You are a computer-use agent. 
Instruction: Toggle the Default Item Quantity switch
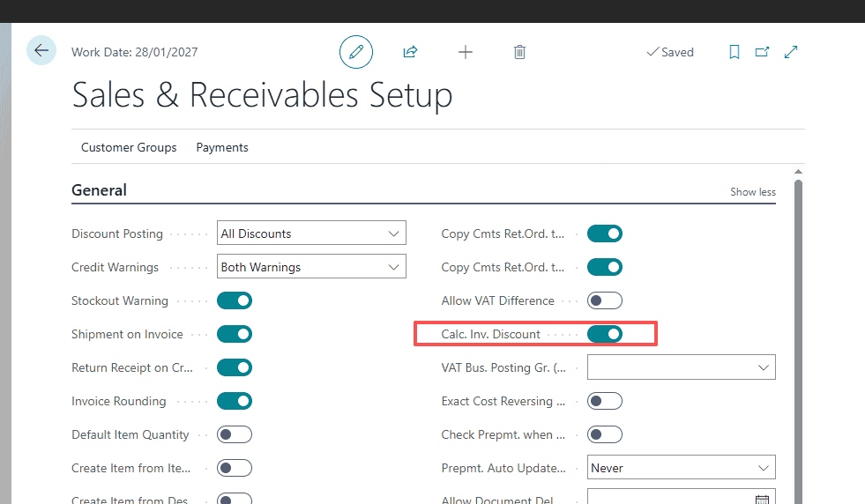point(235,434)
